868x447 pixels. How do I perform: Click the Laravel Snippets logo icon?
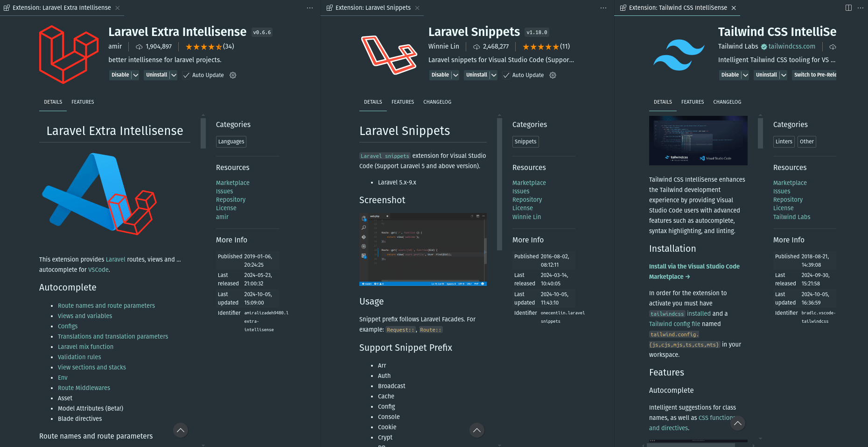point(389,55)
